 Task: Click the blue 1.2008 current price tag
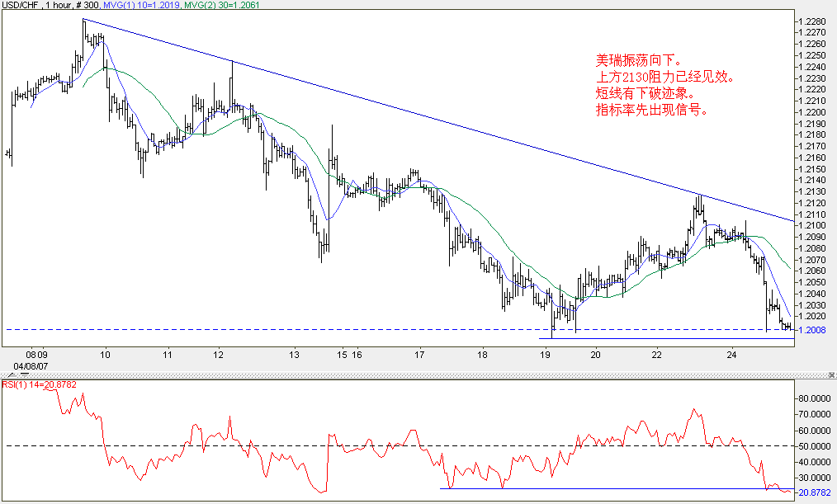[812, 330]
